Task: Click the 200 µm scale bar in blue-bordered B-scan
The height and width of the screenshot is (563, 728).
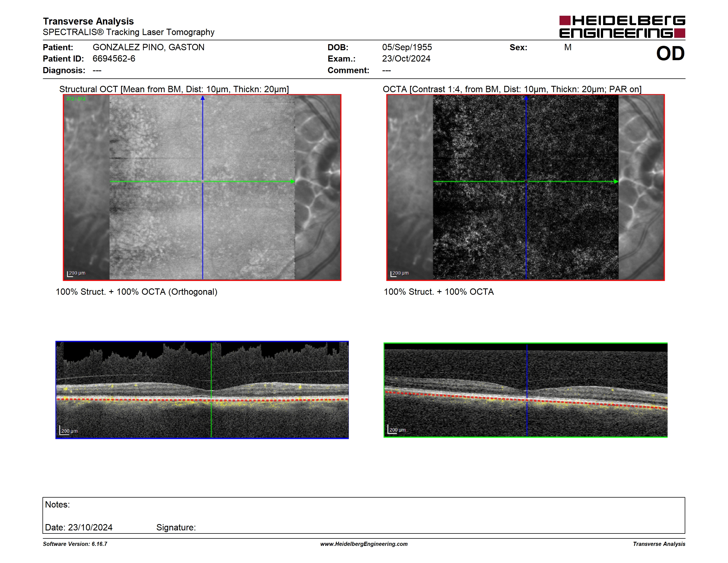Action: [x=68, y=430]
